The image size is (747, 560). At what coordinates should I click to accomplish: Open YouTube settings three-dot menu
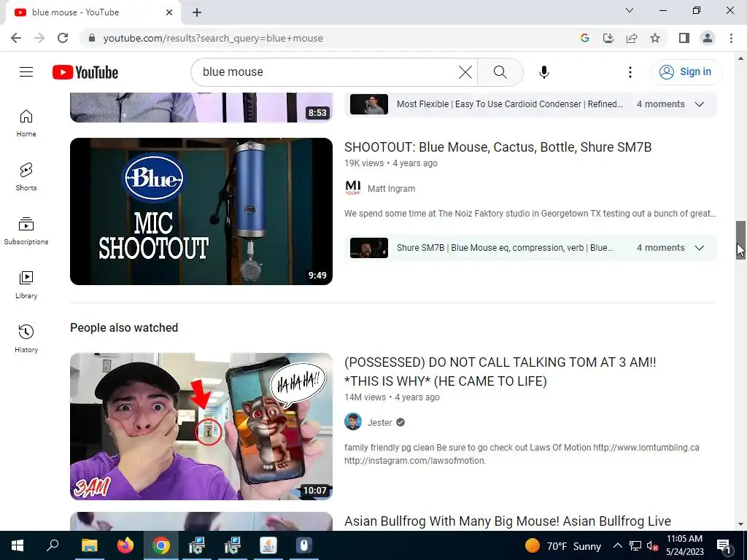pos(630,72)
